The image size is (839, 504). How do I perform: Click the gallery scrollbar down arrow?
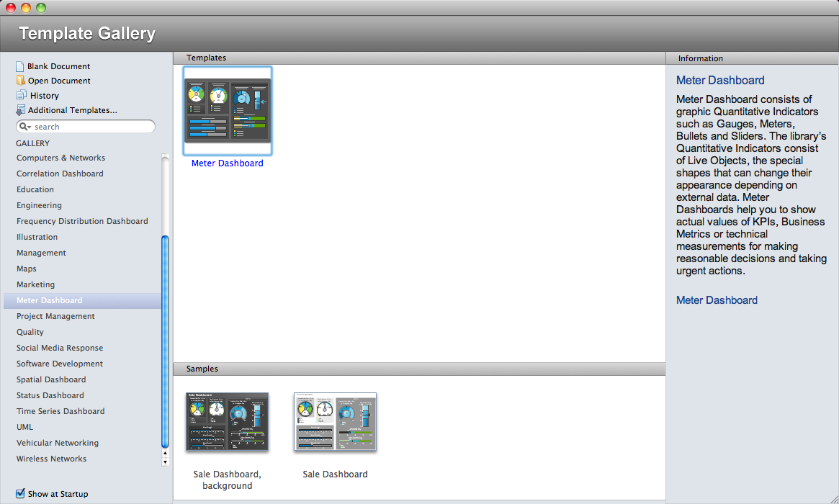(166, 462)
